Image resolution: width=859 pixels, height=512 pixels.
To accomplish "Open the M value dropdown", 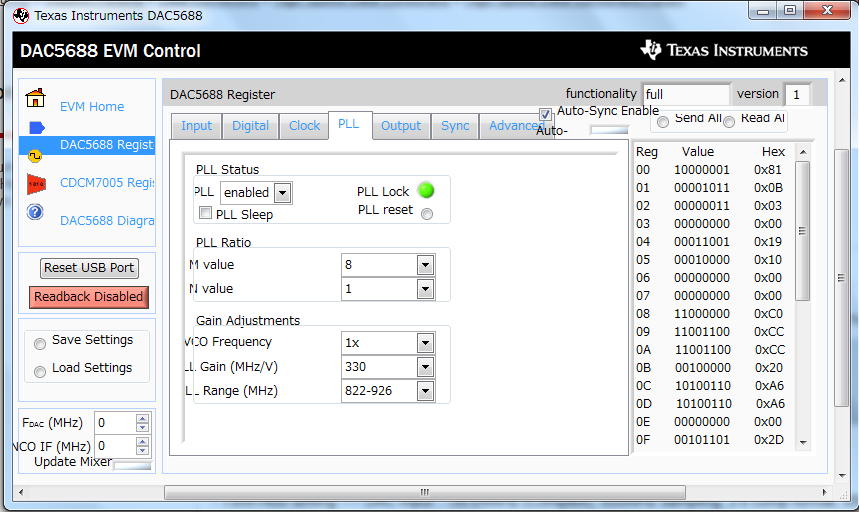I will 425,265.
